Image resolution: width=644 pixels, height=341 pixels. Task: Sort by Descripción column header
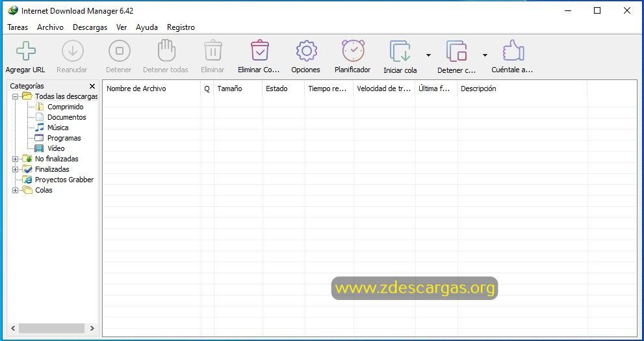(x=522, y=89)
